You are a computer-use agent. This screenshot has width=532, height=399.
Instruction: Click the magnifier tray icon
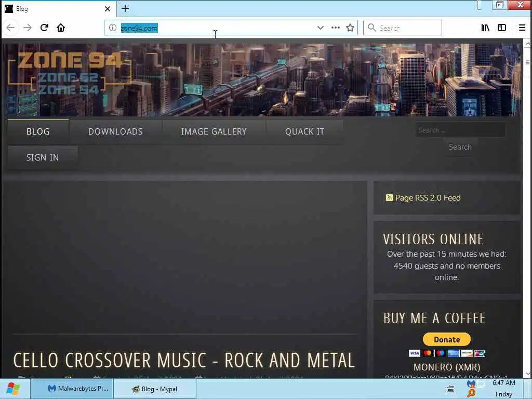471,394
